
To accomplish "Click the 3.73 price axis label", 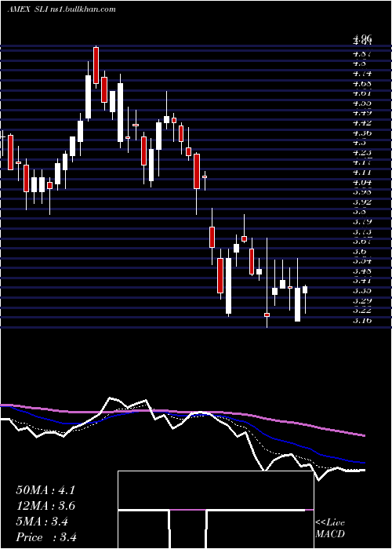I will pyautogui.click(x=361, y=232).
